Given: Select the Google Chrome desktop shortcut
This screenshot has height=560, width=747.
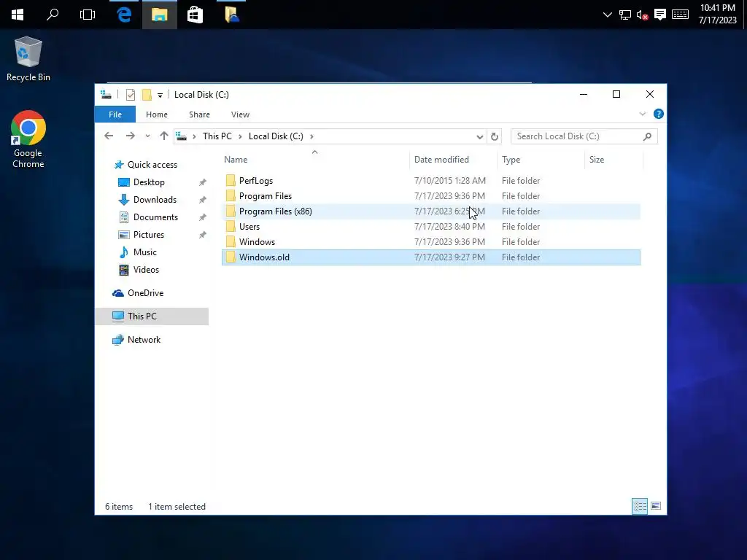Looking at the screenshot, I should (28, 139).
